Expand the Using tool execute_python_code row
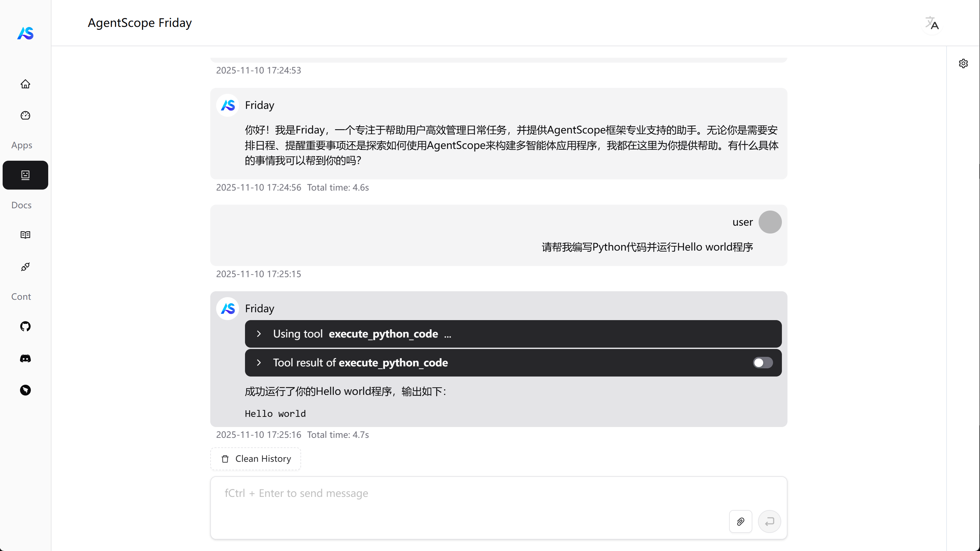Screen dimensions: 980x551 (513, 334)
